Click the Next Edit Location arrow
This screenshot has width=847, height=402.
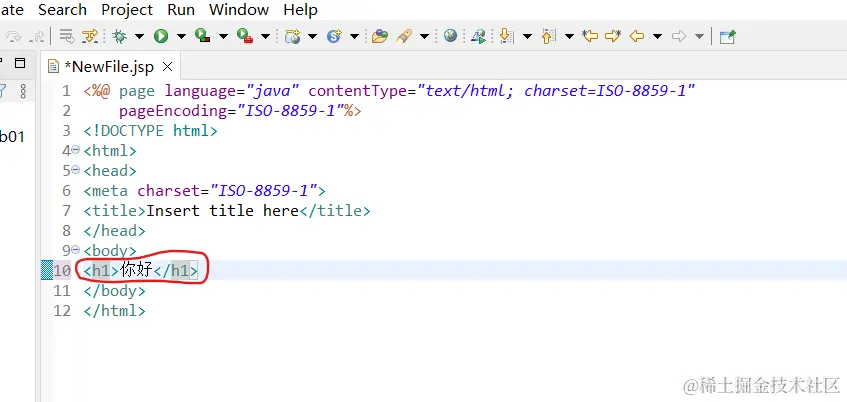point(613,36)
